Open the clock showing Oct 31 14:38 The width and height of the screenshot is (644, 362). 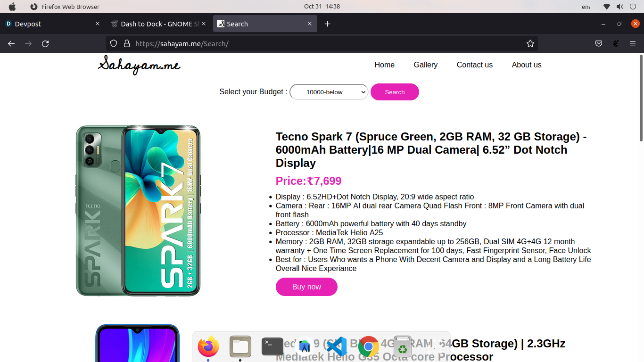(x=322, y=7)
